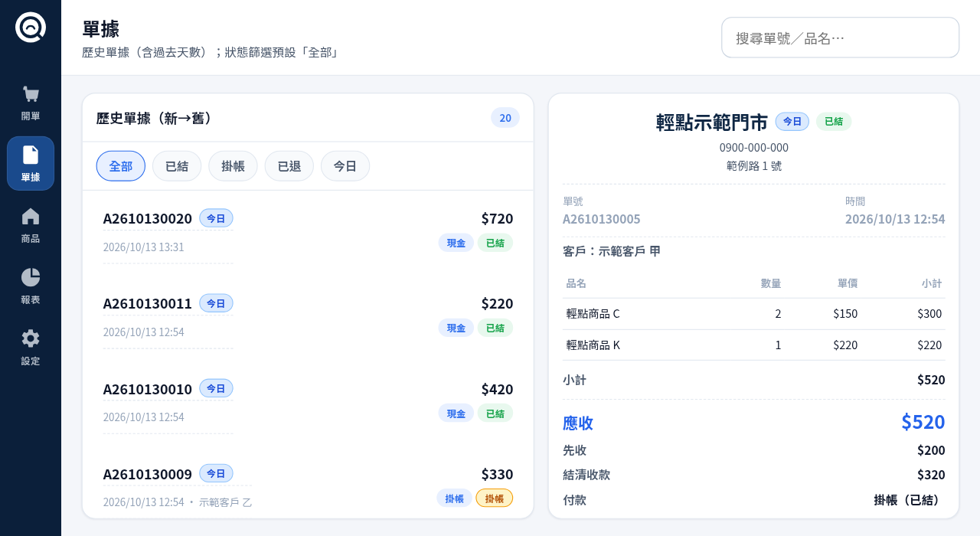
Task: Click the 20 count badge
Action: [x=505, y=118]
